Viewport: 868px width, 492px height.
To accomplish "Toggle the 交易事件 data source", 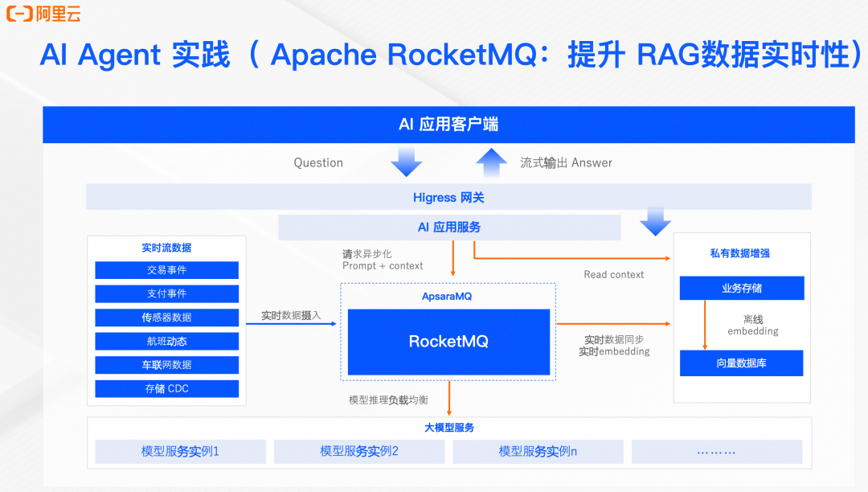I will (x=166, y=269).
